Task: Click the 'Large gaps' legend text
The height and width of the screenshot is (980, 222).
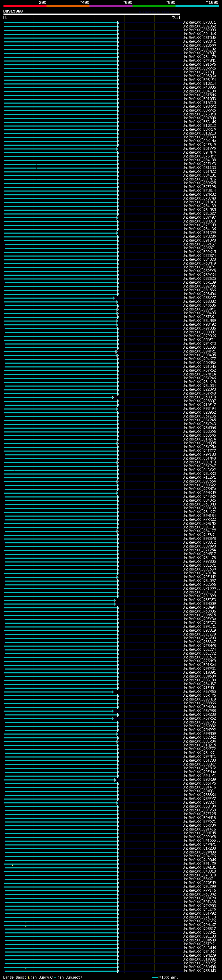Action: pos(15,977)
